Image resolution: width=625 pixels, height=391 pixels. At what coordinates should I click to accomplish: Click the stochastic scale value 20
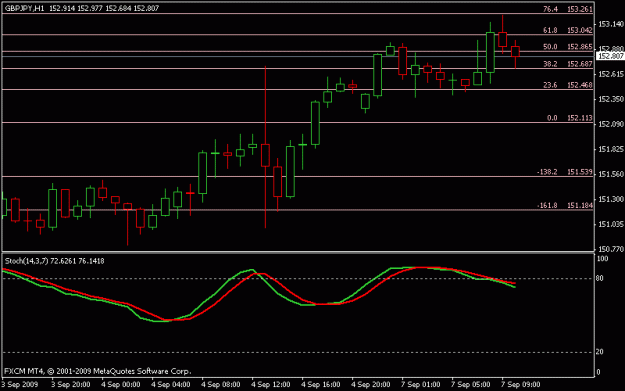tap(599, 352)
